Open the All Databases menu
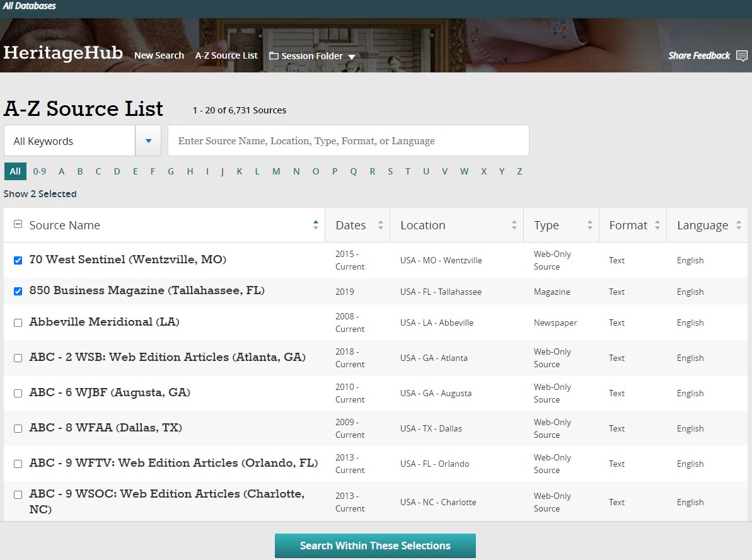 30,6
